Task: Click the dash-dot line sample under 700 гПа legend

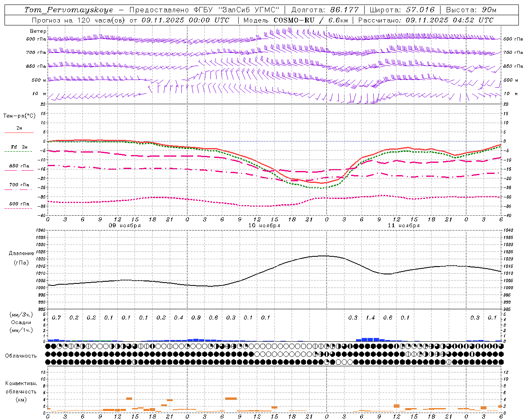Action: click(x=18, y=190)
